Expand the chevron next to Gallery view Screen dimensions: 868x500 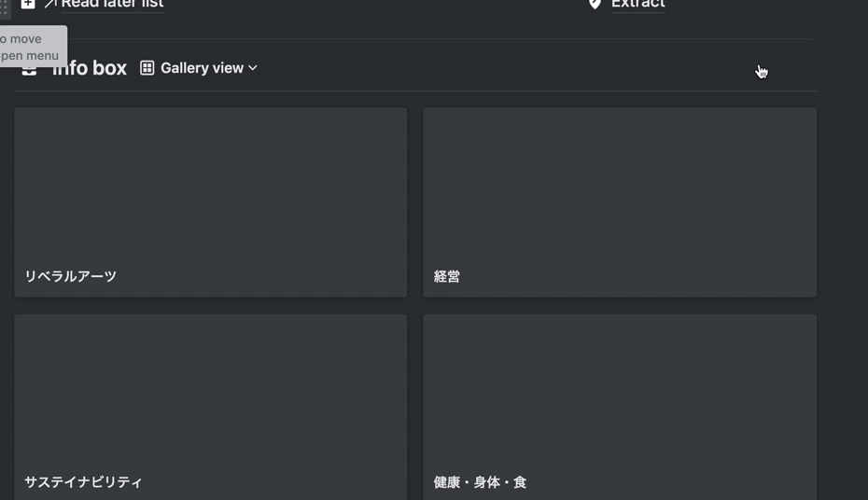coord(253,68)
